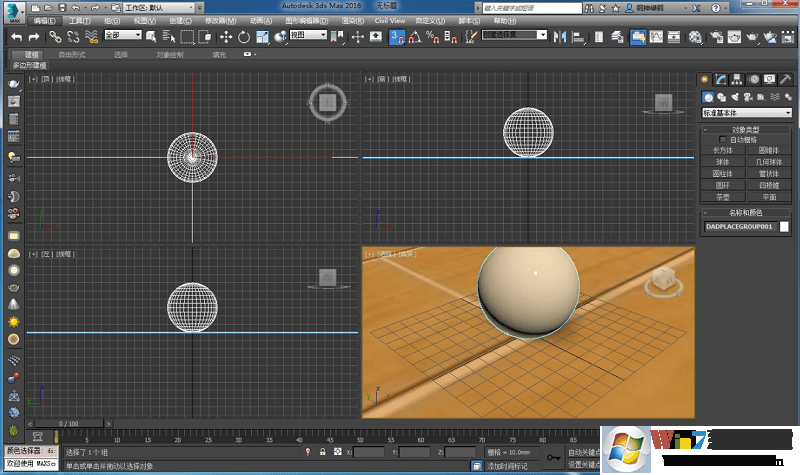The width and height of the screenshot is (800, 475).
Task: Select the Move transform tool
Action: [226, 37]
